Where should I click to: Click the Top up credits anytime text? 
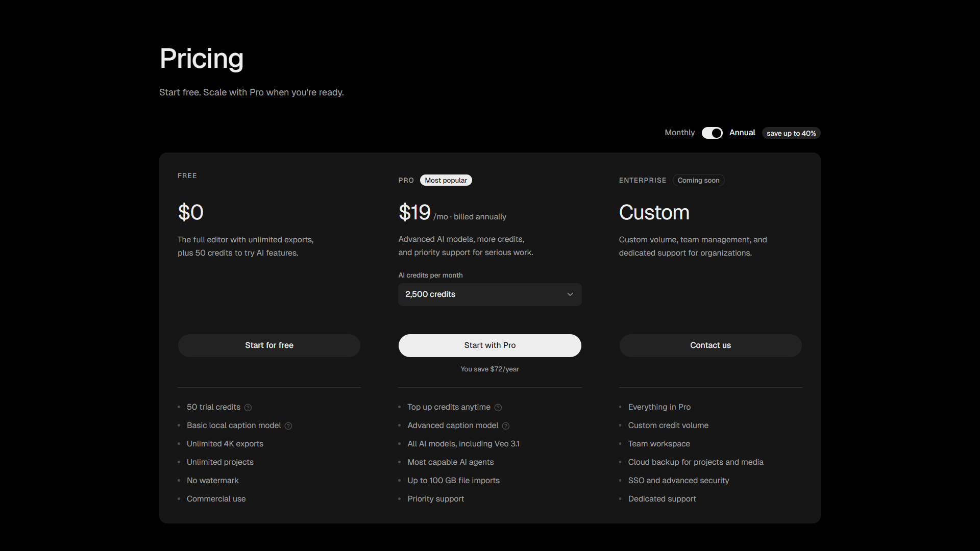coord(449,407)
